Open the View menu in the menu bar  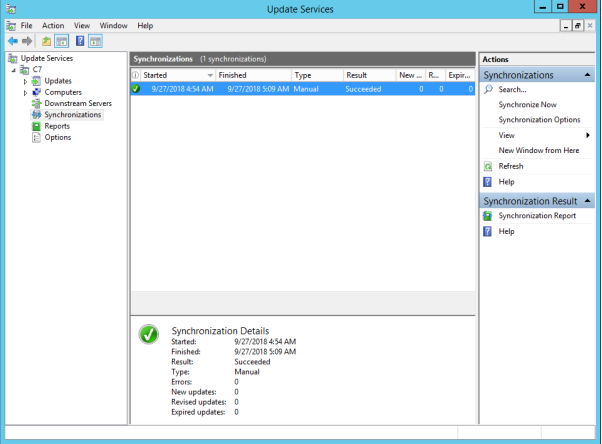[x=82, y=26]
